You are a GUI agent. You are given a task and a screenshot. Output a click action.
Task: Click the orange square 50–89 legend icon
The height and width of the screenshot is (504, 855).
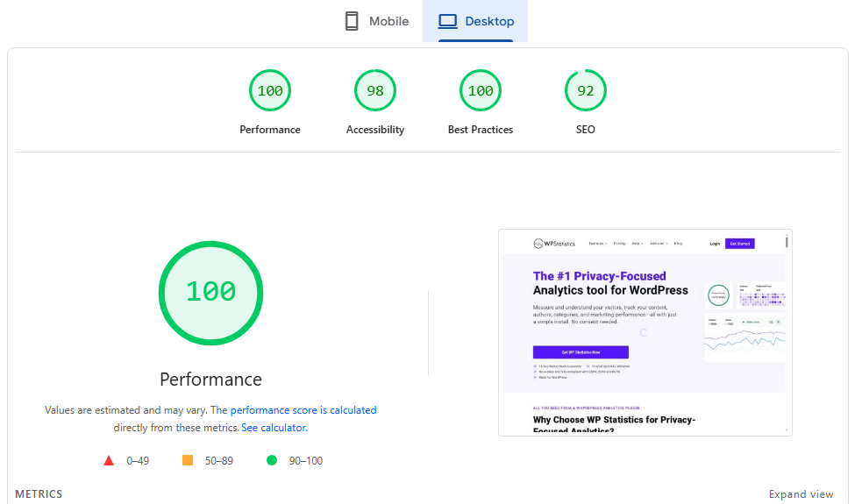click(x=188, y=460)
